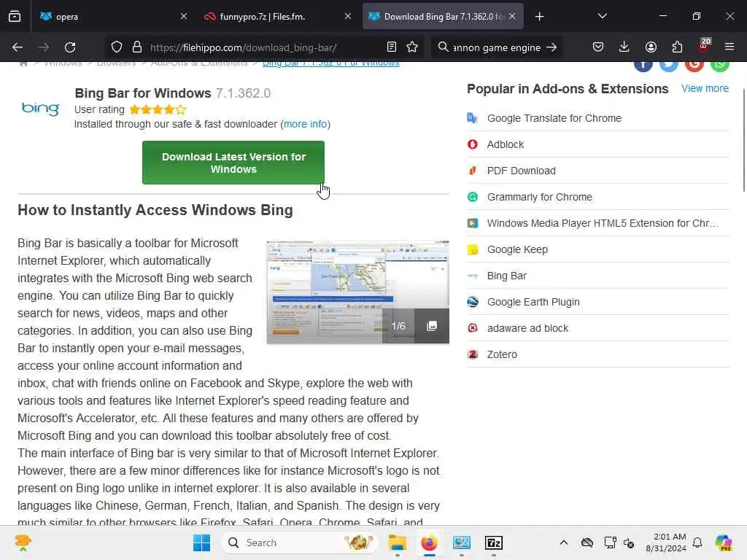Switch to the funnypro.7z Files.fm tab
Image resolution: width=747 pixels, height=560 pixels.
point(277,16)
